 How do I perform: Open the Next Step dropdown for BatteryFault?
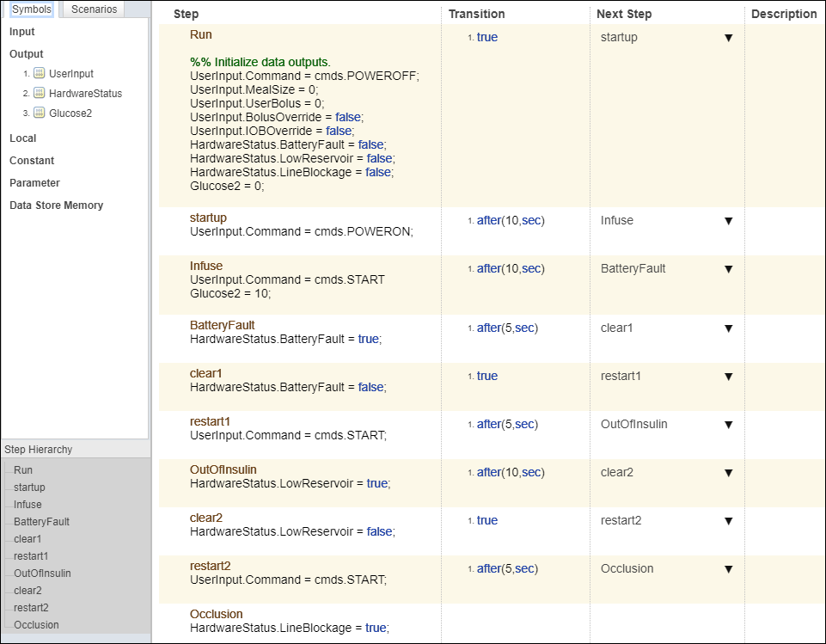click(728, 328)
